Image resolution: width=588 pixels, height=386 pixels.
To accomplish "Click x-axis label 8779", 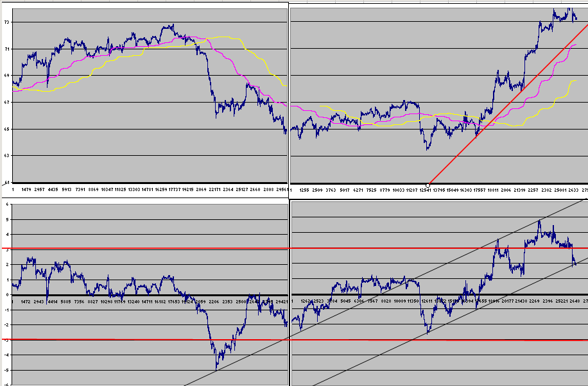I will click(x=385, y=190).
